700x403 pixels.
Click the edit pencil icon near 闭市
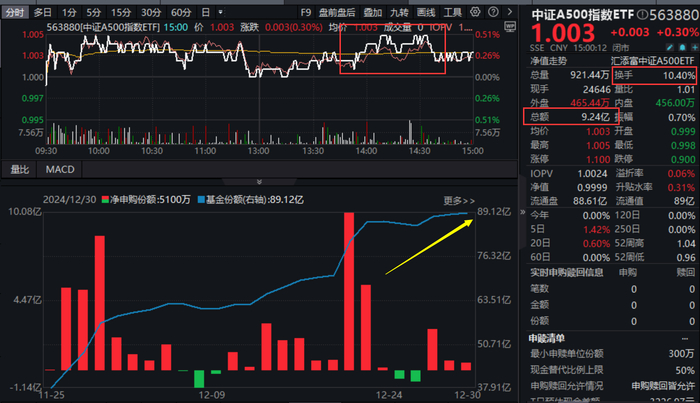tap(670, 47)
